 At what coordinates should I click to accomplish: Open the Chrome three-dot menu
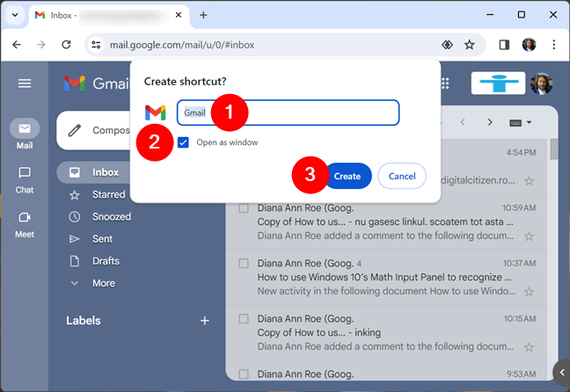(x=553, y=45)
